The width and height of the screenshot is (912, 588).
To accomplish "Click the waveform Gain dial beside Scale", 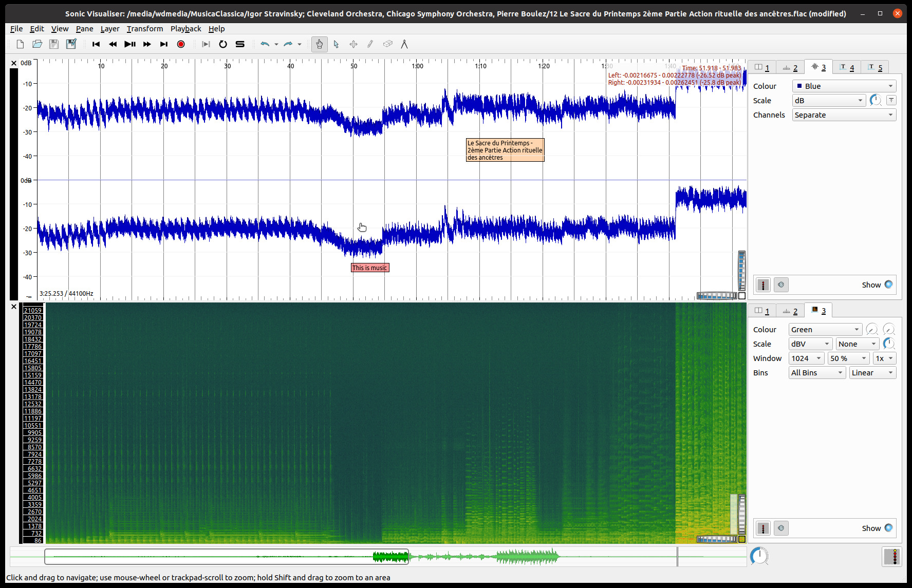I will click(876, 100).
